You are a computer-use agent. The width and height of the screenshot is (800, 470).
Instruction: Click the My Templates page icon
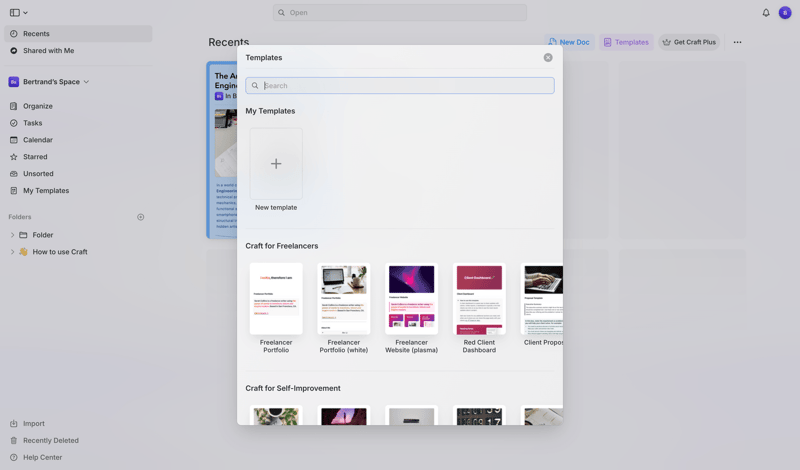[x=14, y=190]
